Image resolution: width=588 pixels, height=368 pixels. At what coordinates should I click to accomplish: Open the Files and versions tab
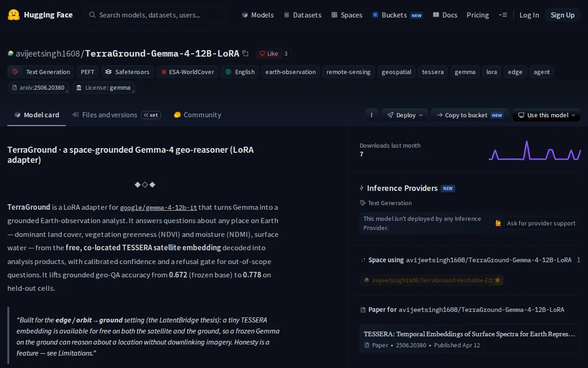[x=116, y=115]
